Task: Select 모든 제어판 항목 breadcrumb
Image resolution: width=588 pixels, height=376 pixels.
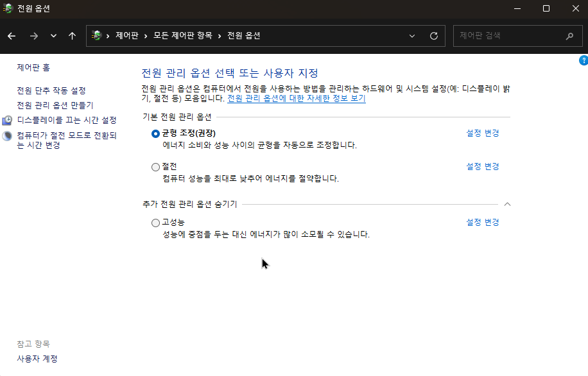Action: [182, 36]
